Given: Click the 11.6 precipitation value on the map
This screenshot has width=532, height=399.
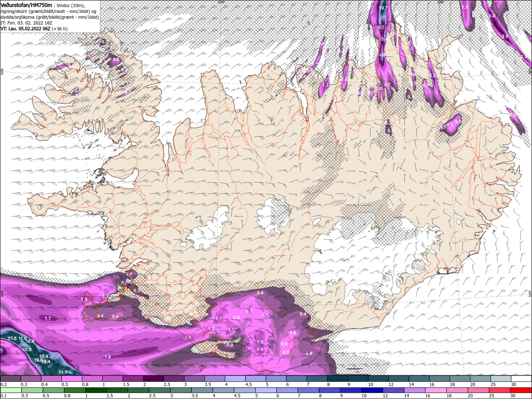Looking at the screenshot, I should click(x=22, y=339).
